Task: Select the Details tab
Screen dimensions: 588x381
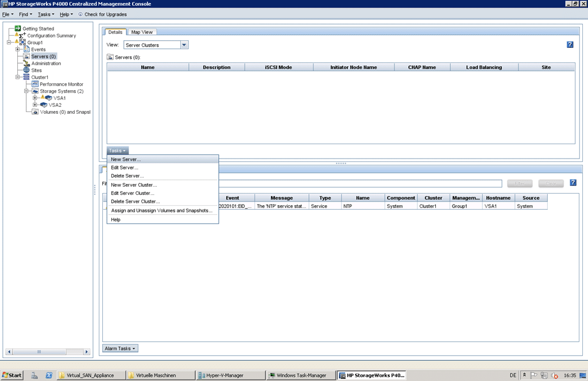Action: pos(115,32)
